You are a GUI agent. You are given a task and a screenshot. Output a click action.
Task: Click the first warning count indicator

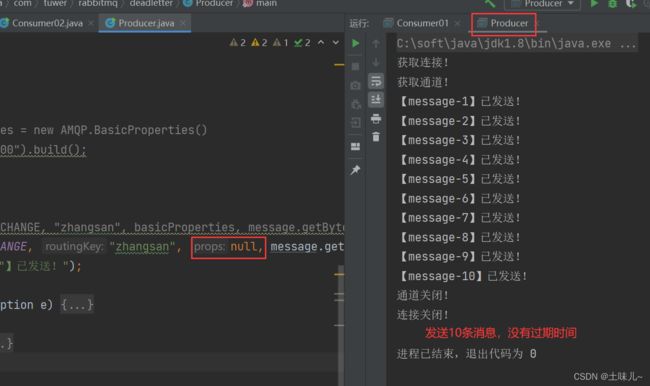pyautogui.click(x=238, y=43)
